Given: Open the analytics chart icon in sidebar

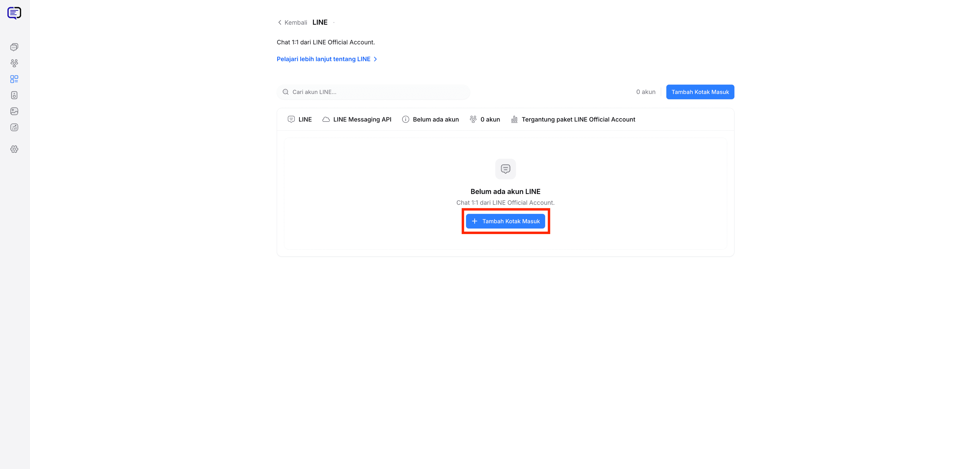Looking at the screenshot, I should point(14,127).
